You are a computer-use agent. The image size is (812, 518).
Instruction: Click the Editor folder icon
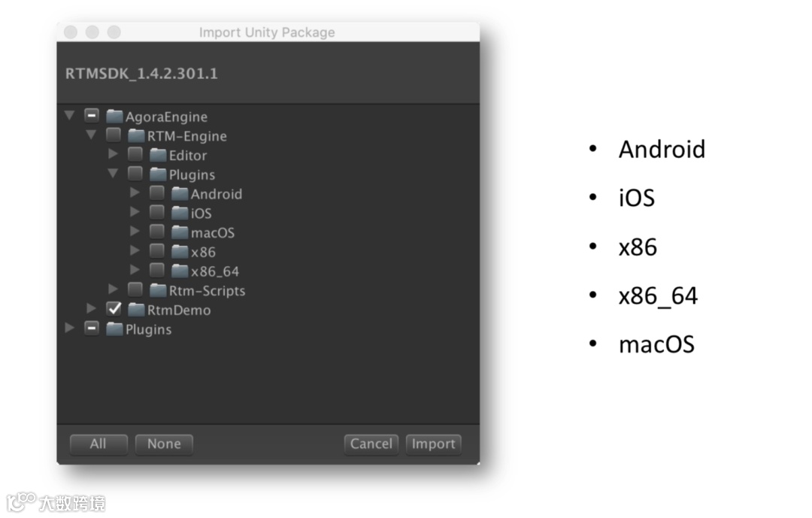pos(158,155)
